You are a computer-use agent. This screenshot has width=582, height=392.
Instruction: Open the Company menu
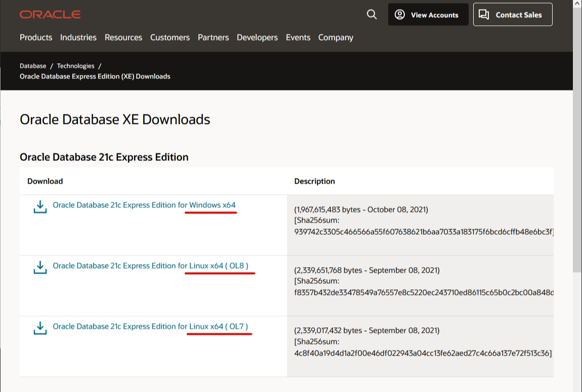[336, 37]
